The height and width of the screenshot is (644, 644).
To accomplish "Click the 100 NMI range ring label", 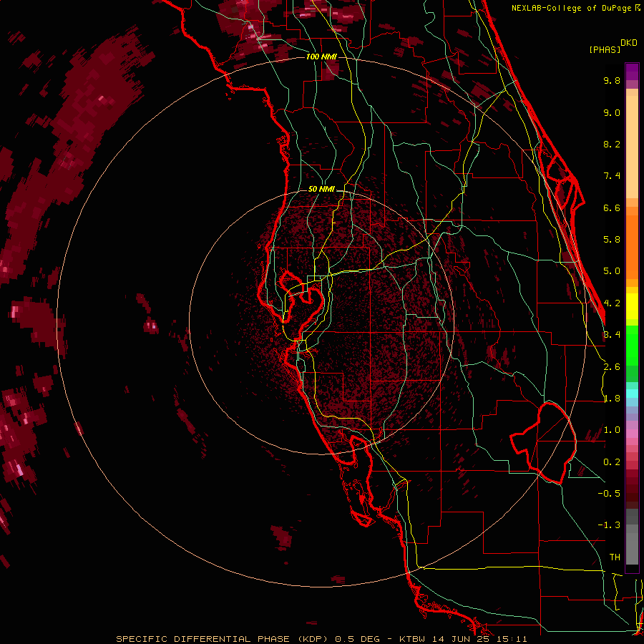I will (321, 57).
